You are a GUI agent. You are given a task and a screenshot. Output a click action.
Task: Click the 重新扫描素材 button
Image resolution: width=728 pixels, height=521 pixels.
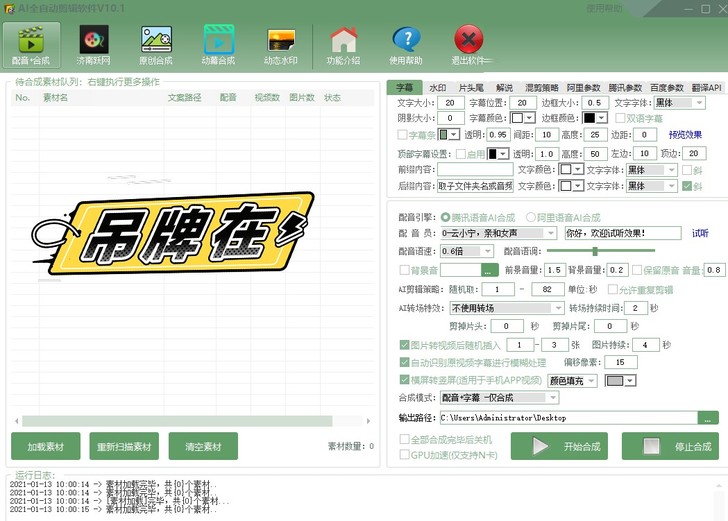click(x=124, y=446)
